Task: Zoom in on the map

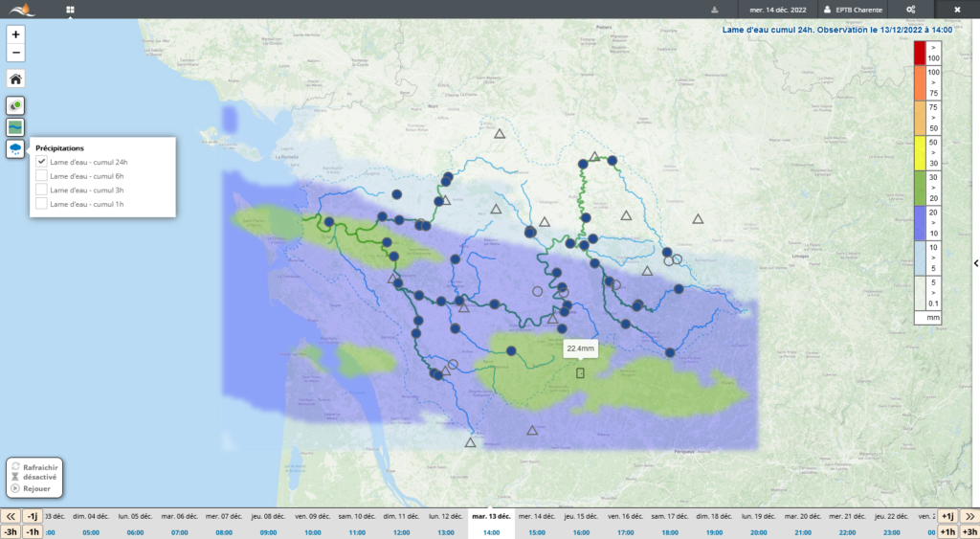Action: click(x=15, y=34)
